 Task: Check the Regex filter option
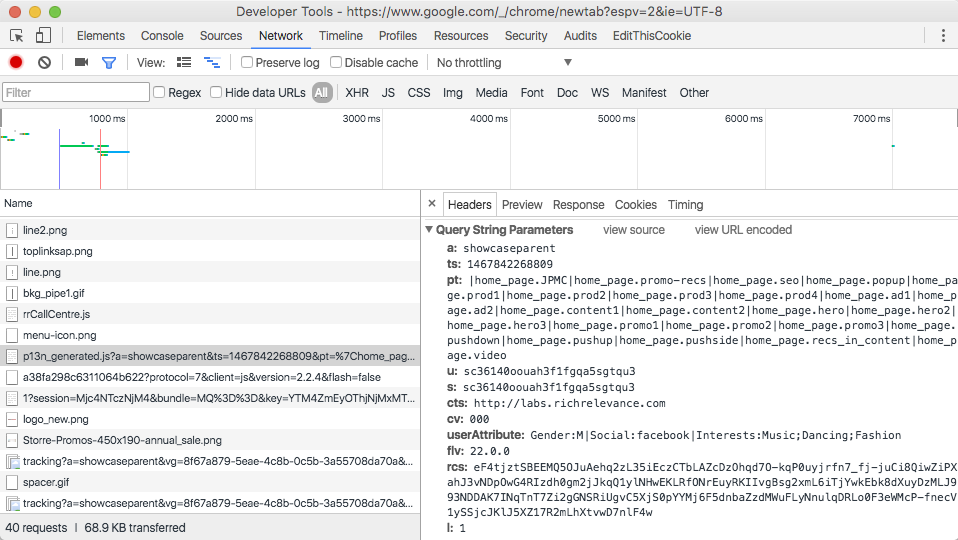point(159,92)
